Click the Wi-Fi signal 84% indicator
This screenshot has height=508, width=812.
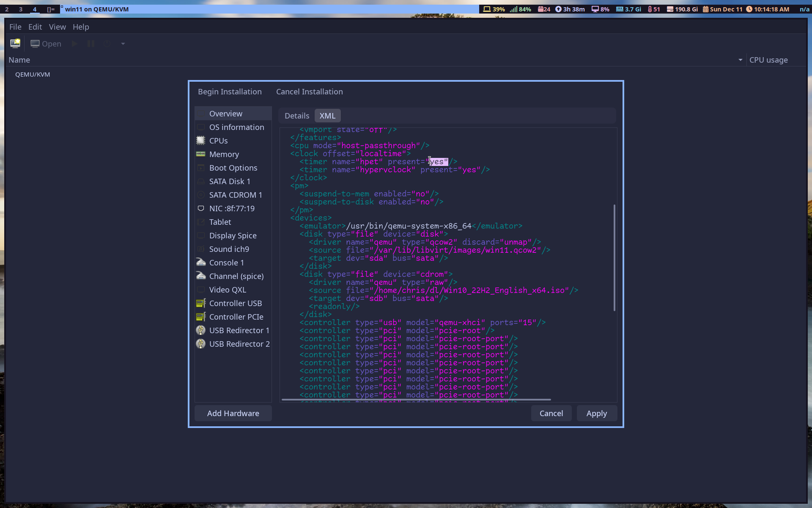coord(521,9)
